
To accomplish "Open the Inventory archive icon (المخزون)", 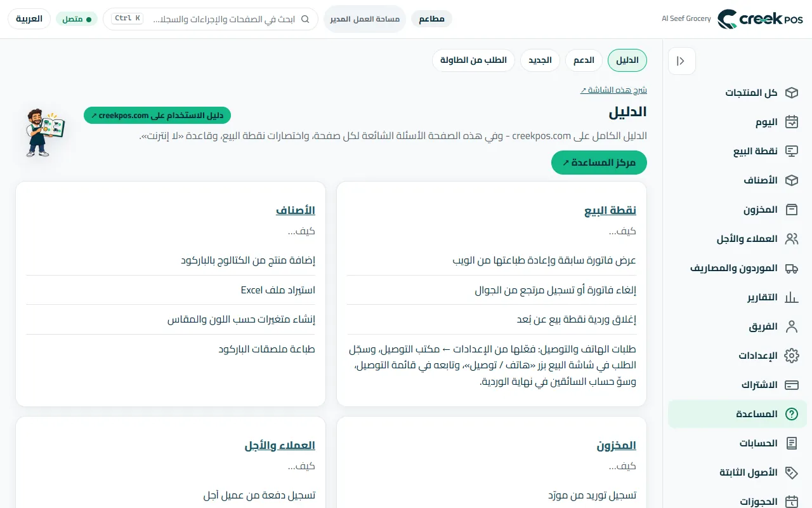I will [x=791, y=210].
